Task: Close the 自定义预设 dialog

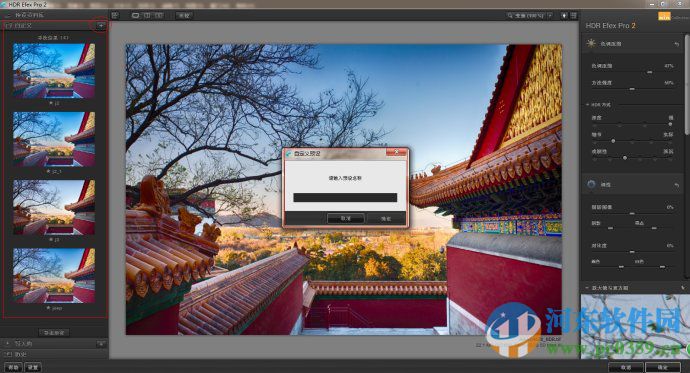Action: pos(396,152)
